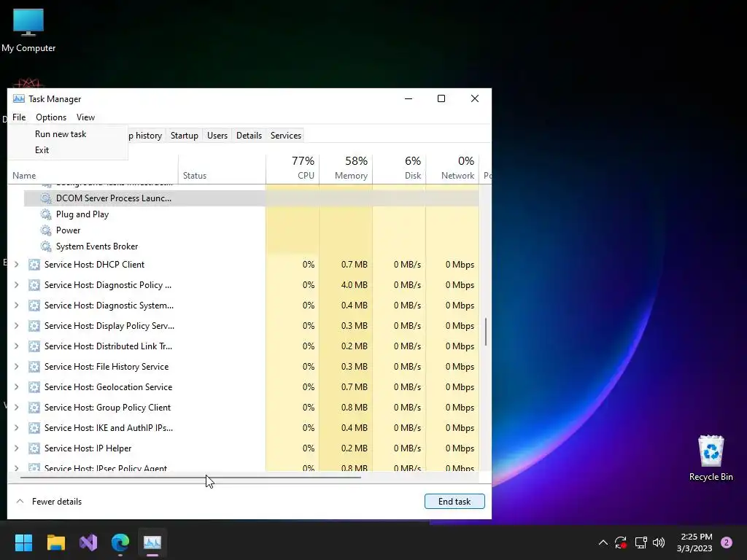
Task: Switch to the App history tab
Action: [146, 135]
